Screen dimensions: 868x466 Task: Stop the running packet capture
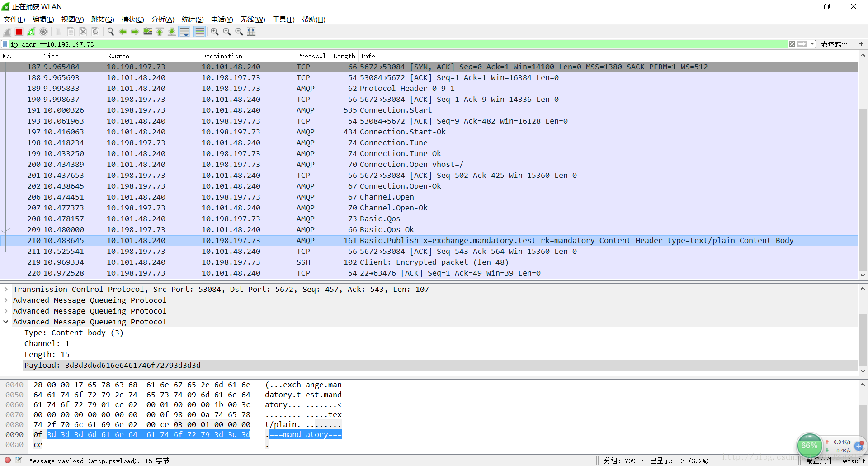click(x=19, y=32)
